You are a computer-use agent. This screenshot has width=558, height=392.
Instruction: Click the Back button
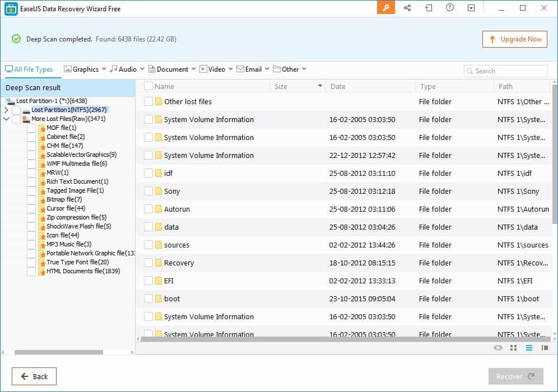34,376
